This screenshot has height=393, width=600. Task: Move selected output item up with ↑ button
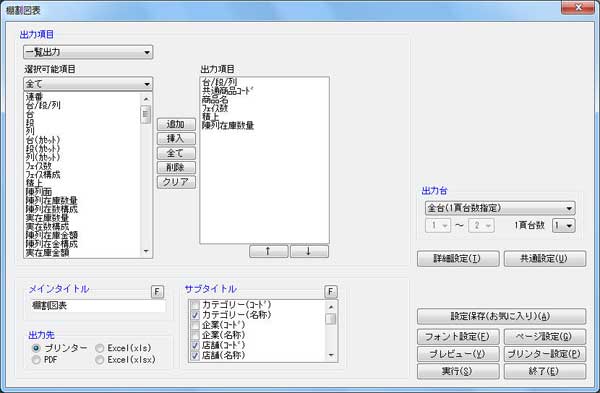(x=268, y=251)
